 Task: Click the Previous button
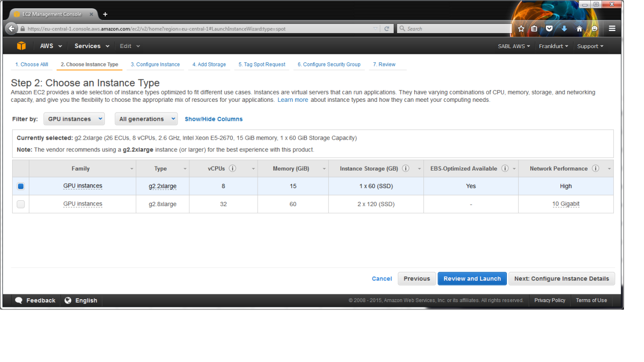[417, 279]
